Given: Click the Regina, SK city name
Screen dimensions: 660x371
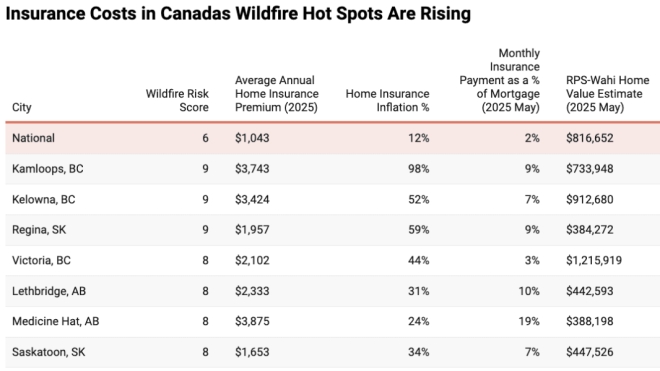Looking at the screenshot, I should coord(39,230).
